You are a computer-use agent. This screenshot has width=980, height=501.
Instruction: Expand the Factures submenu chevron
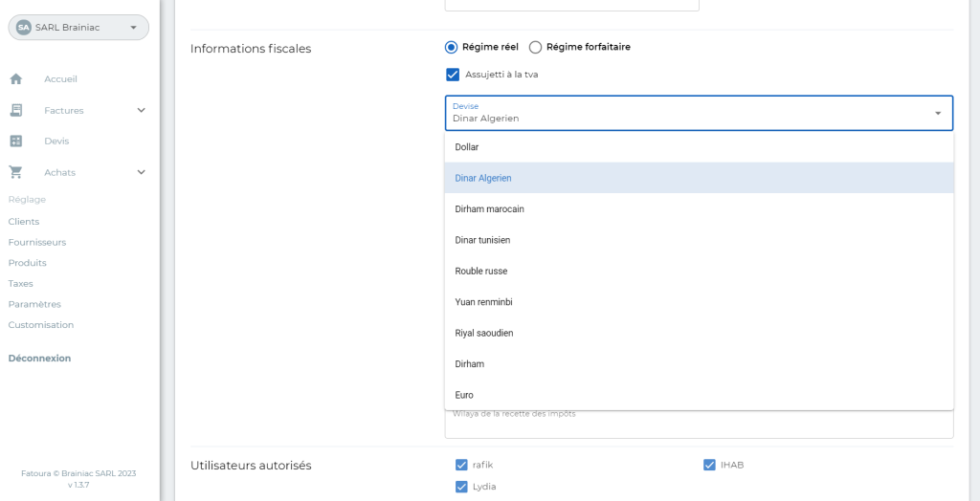[142, 110]
